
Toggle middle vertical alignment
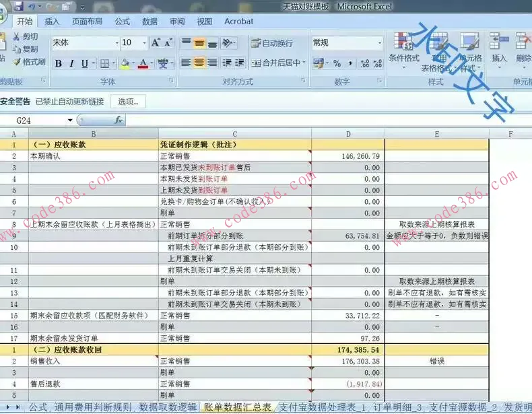point(199,42)
